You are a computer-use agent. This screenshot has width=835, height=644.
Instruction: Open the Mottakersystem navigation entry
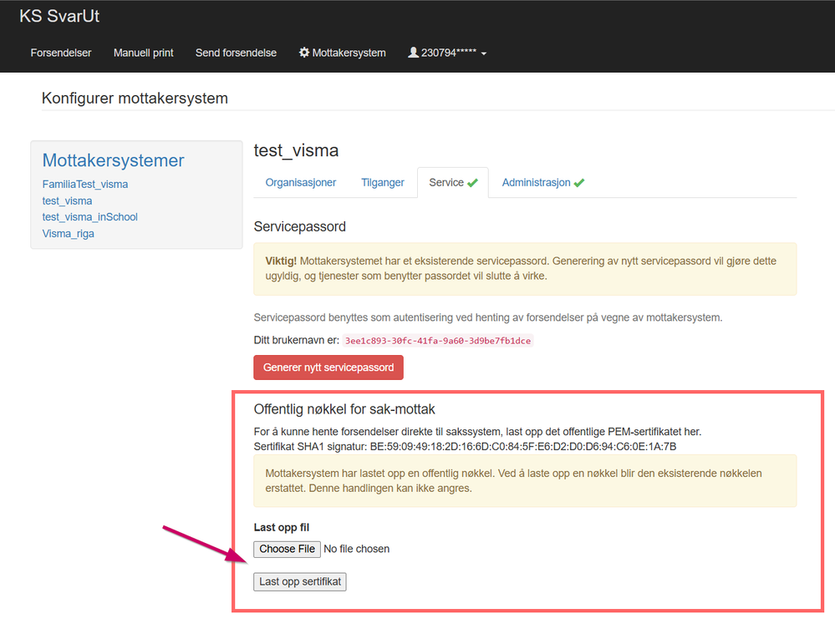[x=342, y=53]
